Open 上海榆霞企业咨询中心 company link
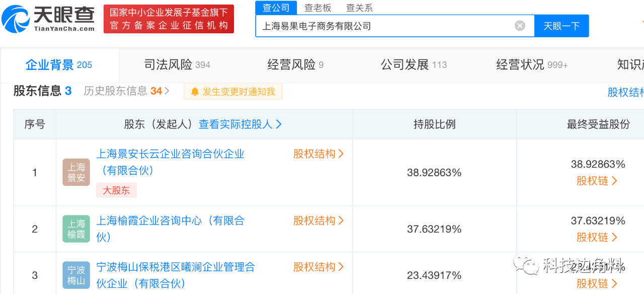 (x=170, y=229)
